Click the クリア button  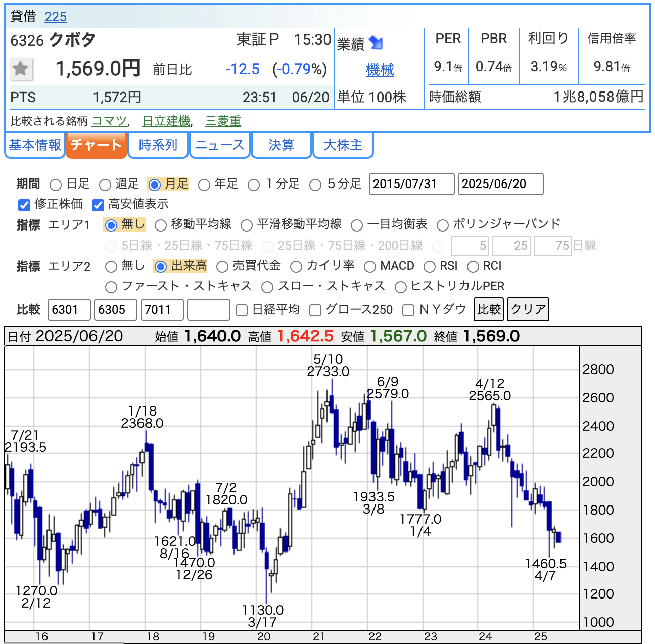click(x=528, y=309)
